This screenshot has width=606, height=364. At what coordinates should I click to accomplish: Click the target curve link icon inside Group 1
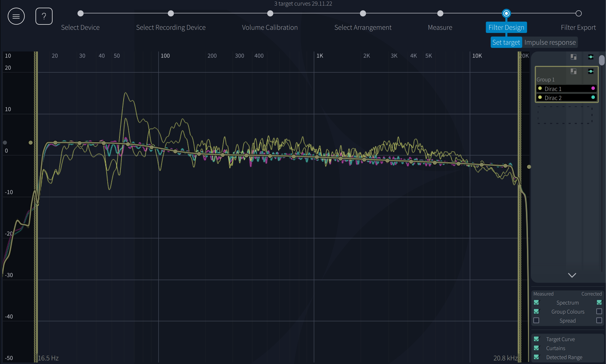click(591, 71)
